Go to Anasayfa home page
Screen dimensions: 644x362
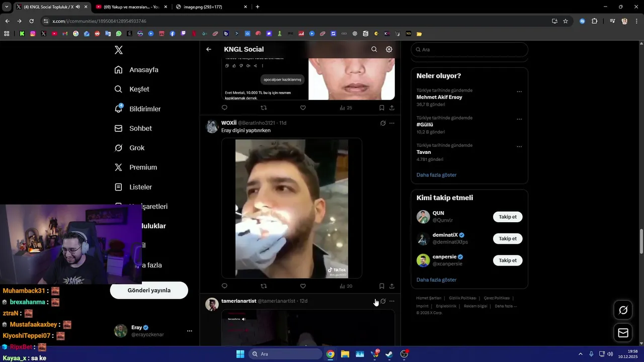coord(136,70)
